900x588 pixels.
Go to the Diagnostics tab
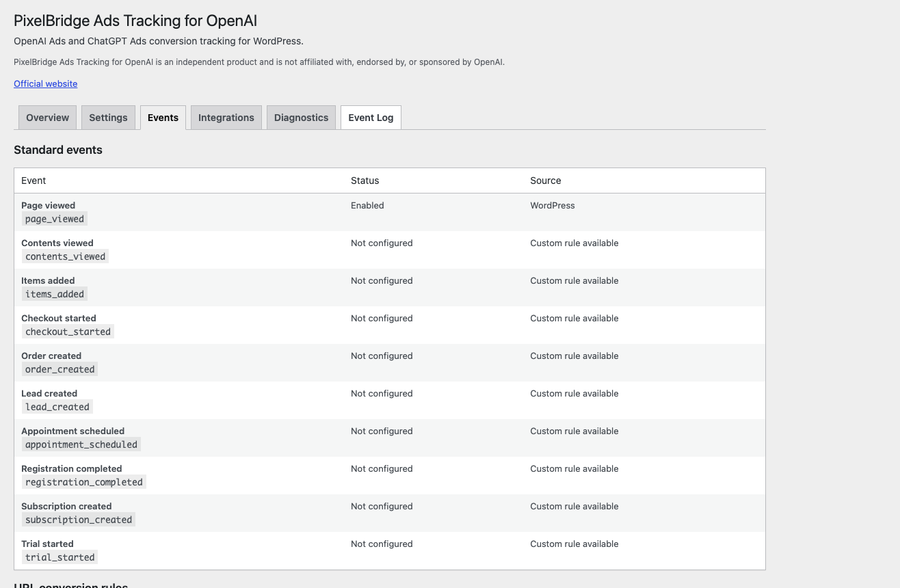(x=302, y=118)
